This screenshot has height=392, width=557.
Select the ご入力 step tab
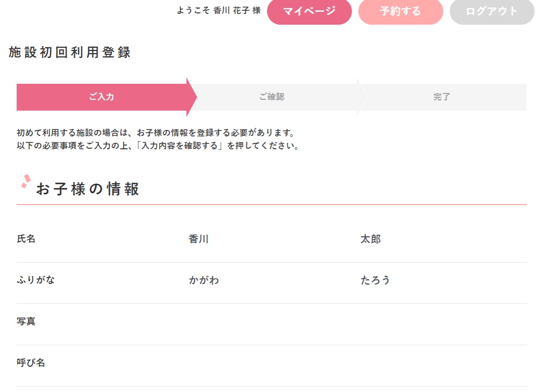(x=102, y=97)
